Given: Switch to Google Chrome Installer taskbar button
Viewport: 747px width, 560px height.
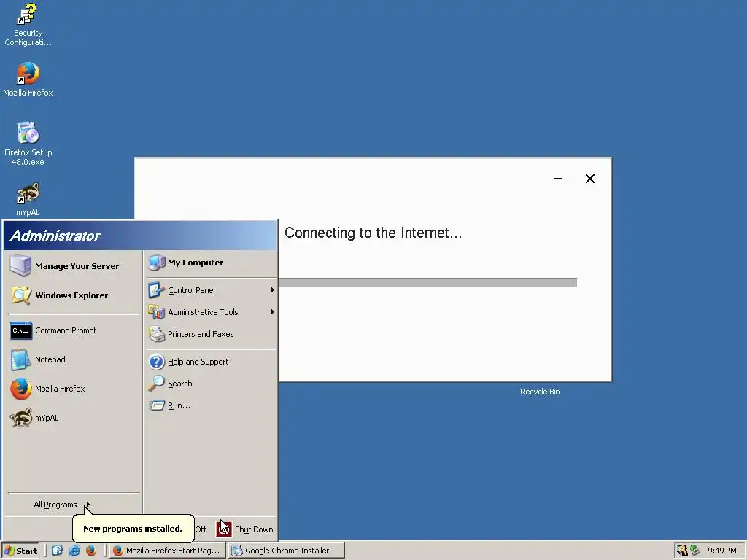Looking at the screenshot, I should (286, 551).
